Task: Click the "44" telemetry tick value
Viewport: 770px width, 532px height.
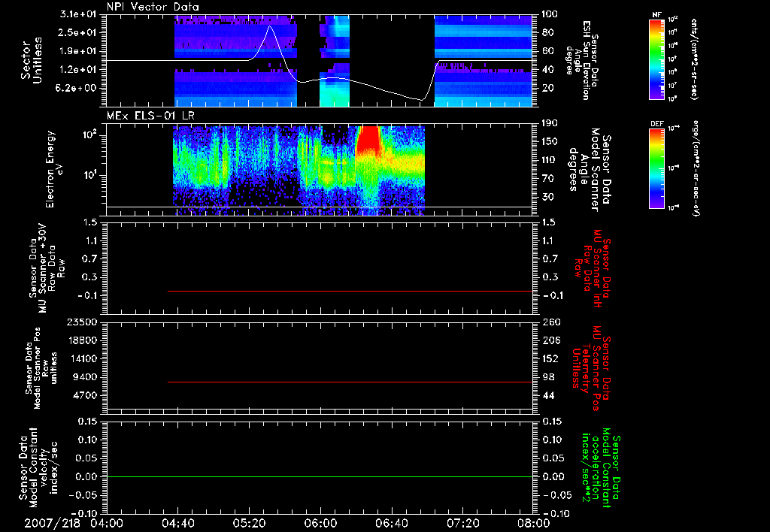Action: click(x=548, y=395)
